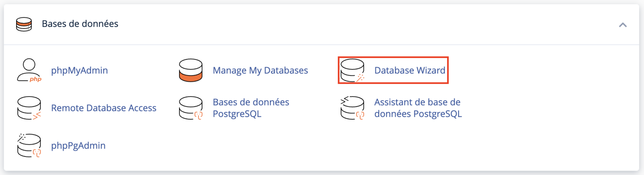Open Bases de données PostgreSQL link

click(251, 108)
